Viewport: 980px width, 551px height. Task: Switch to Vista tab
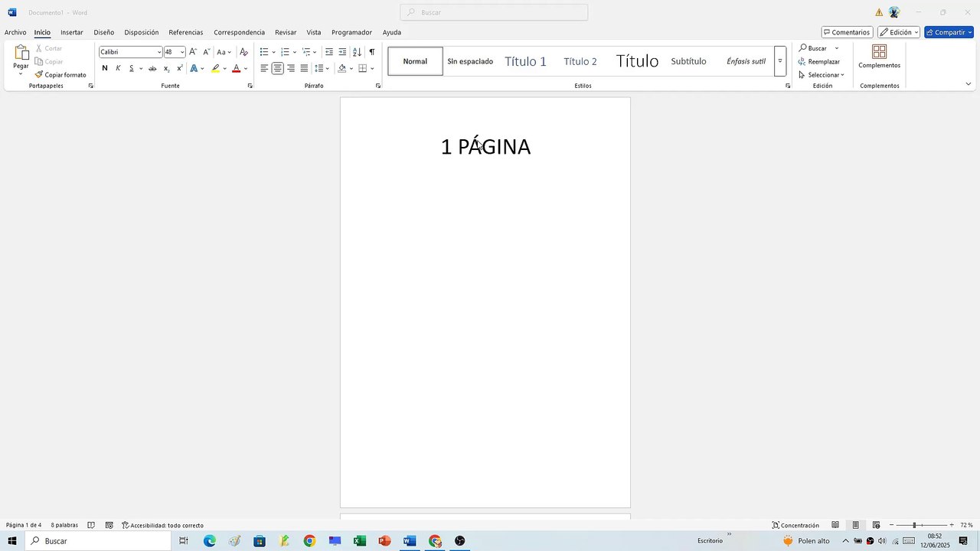[314, 32]
